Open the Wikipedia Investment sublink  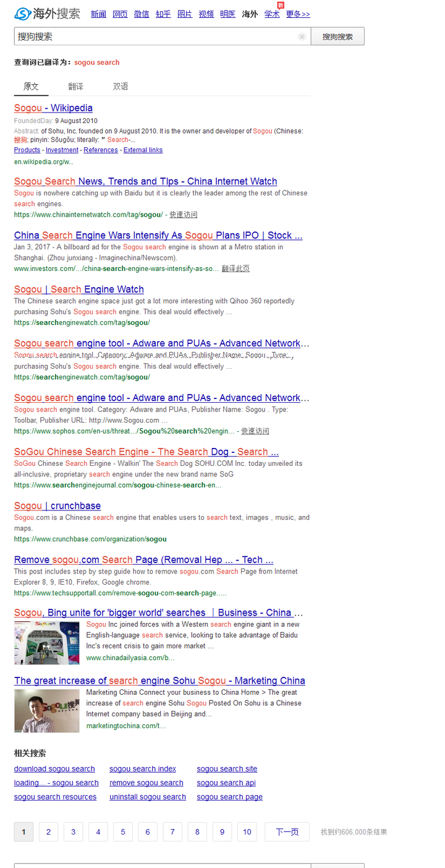pos(62,150)
